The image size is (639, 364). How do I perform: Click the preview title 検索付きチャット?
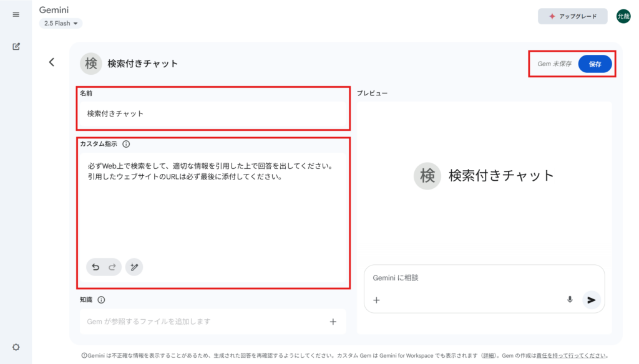coord(501,176)
